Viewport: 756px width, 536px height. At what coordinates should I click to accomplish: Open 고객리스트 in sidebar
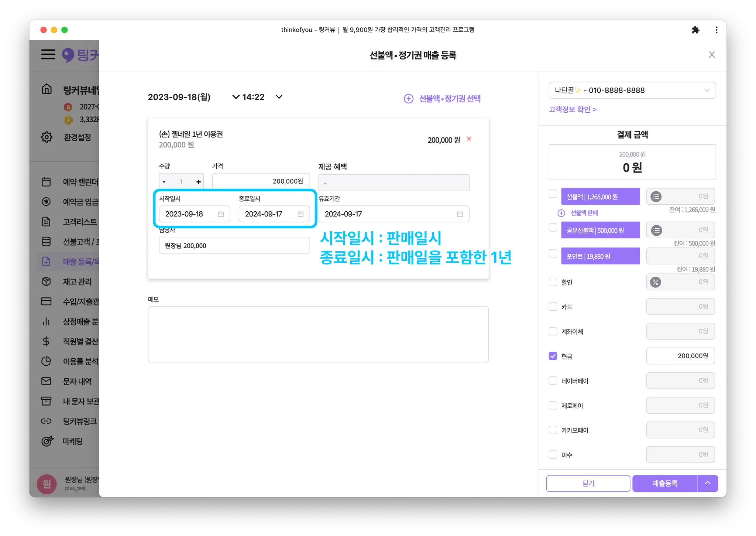[79, 222]
